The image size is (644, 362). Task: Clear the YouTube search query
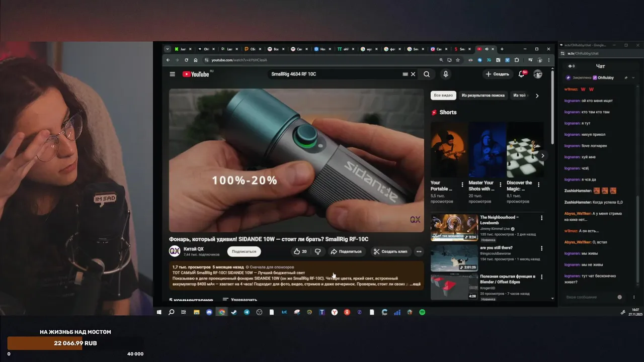click(413, 74)
